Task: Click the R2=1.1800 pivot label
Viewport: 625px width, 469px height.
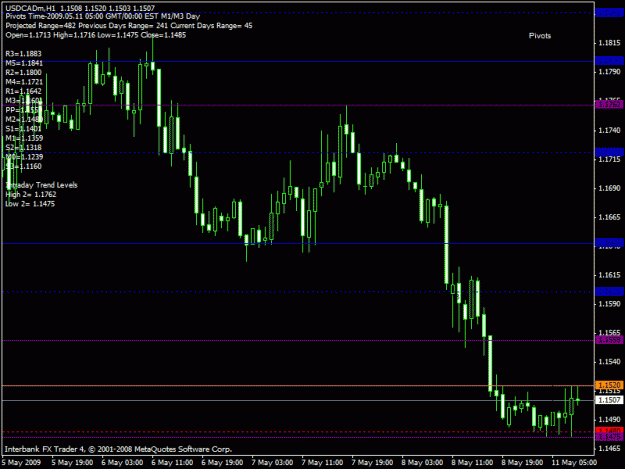Action: tap(24, 73)
